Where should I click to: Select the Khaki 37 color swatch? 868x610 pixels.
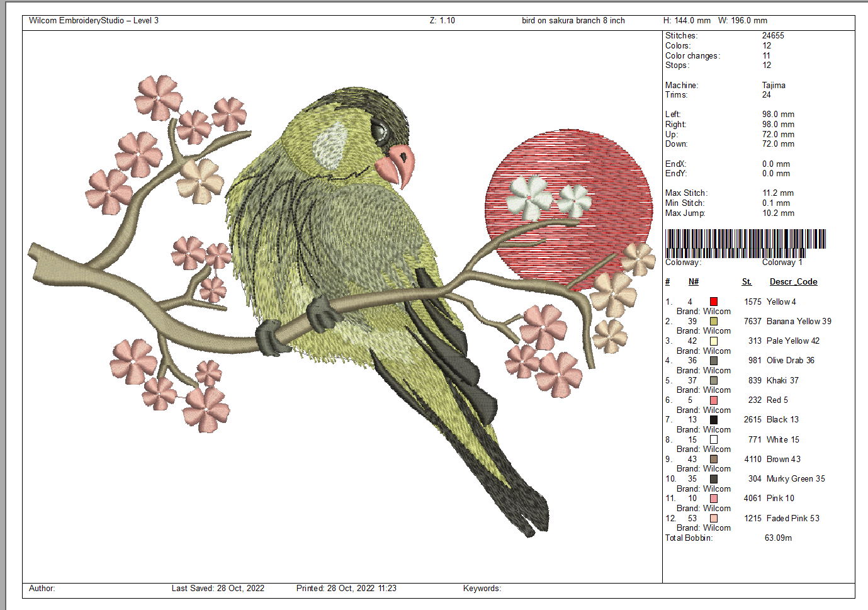pyautogui.click(x=714, y=380)
